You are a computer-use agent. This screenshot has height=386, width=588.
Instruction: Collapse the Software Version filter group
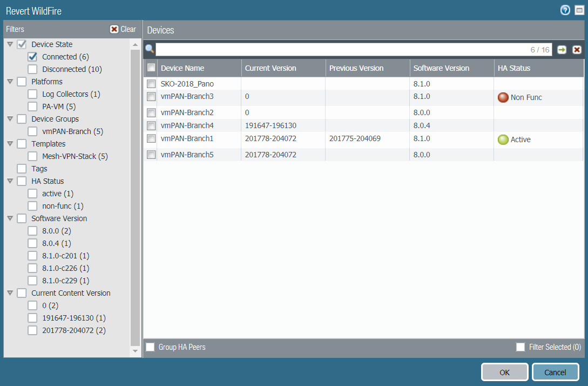(10, 218)
